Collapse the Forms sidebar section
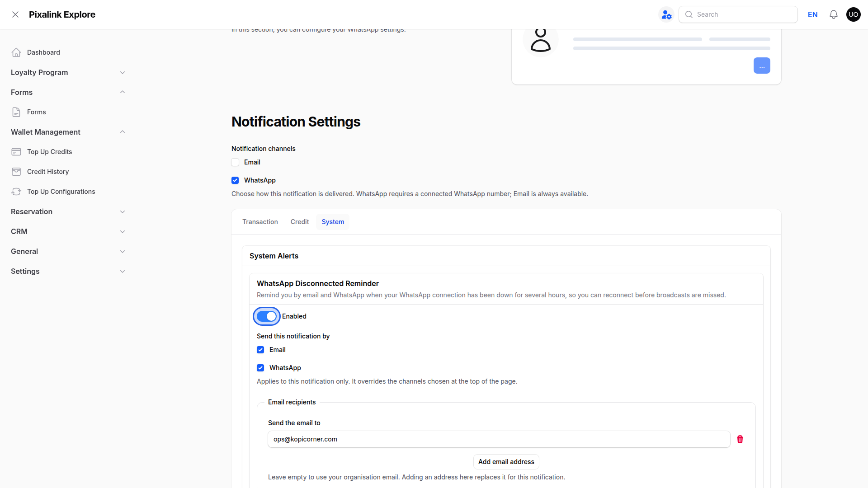868x488 pixels. click(x=68, y=92)
